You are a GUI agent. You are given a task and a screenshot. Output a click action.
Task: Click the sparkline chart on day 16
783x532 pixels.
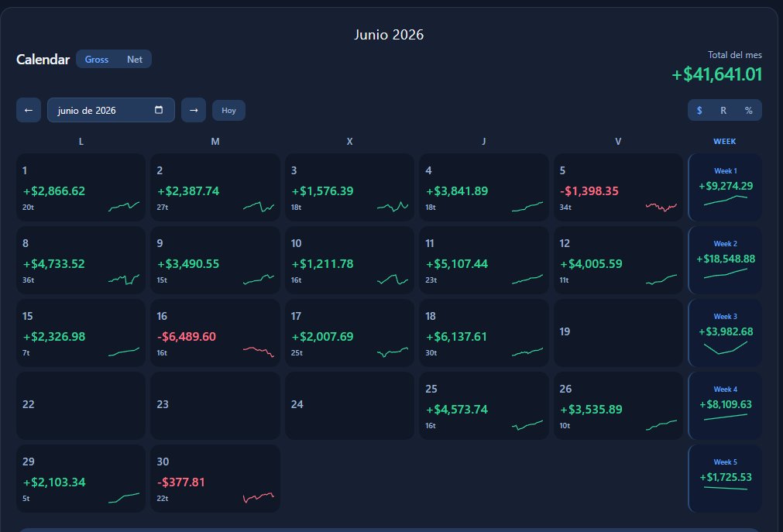coord(258,352)
